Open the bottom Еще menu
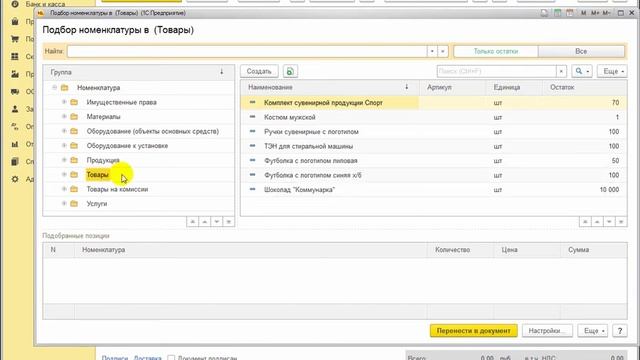640x360 pixels. click(x=593, y=331)
